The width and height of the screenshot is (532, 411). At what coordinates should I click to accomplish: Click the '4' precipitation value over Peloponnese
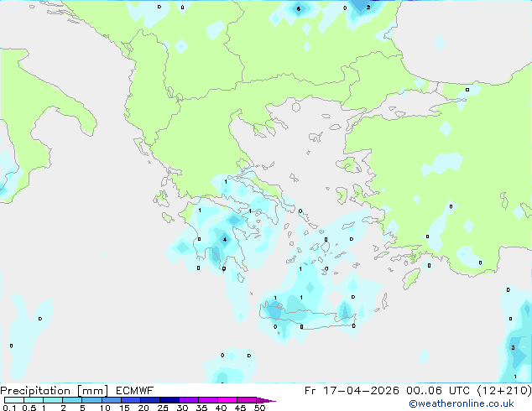[x=225, y=240]
